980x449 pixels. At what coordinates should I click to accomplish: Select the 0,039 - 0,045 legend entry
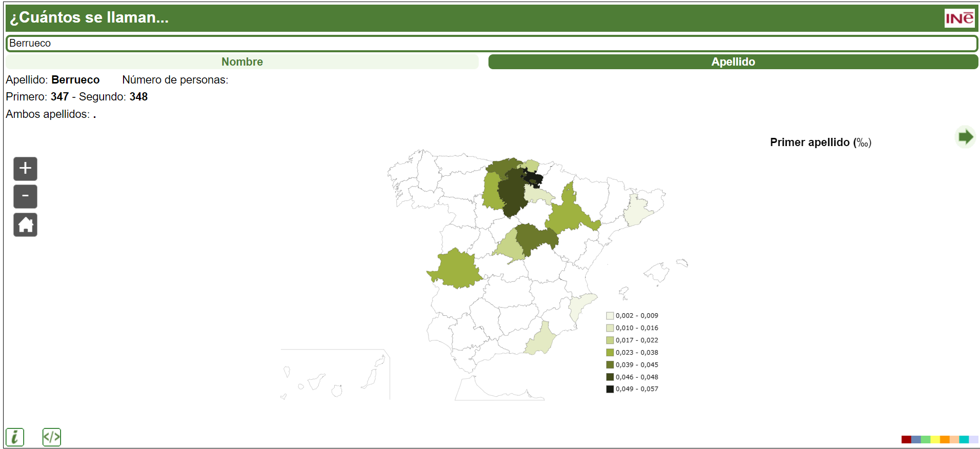pyautogui.click(x=637, y=365)
